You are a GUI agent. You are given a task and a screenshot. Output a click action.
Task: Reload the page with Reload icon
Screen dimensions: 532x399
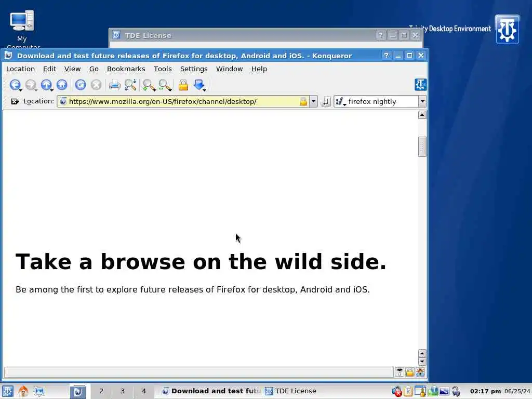pyautogui.click(x=81, y=85)
